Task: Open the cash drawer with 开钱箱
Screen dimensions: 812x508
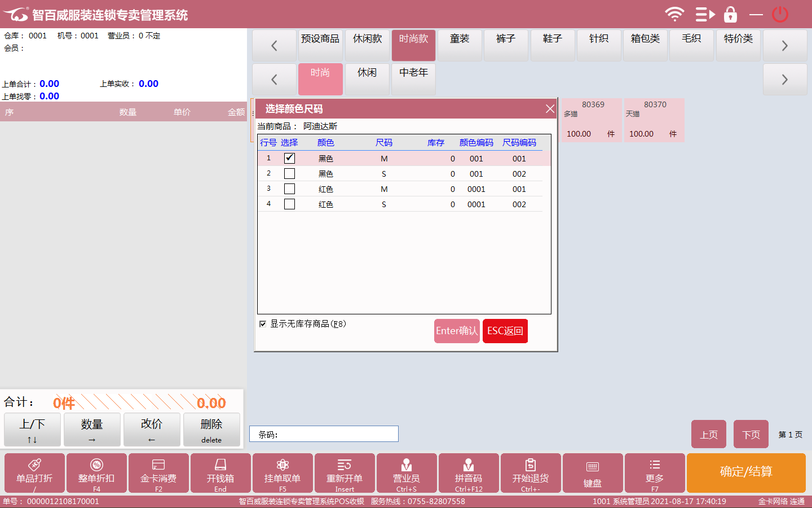Action: click(x=220, y=473)
